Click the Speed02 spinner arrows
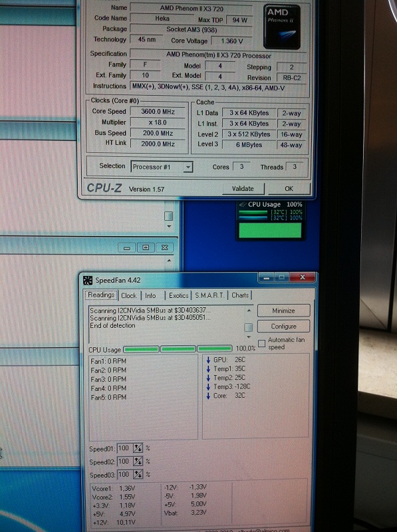This screenshot has height=532, width=397. (x=138, y=462)
